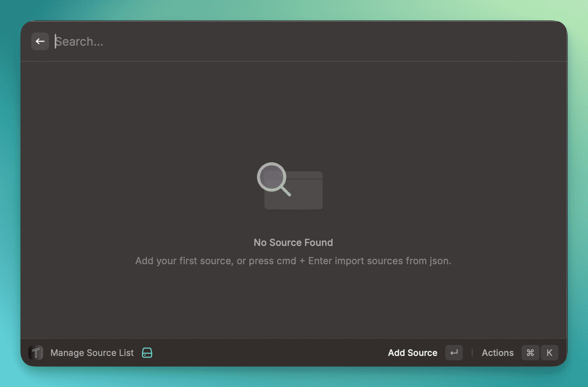
Task: Click the extension logo icon in footer
Action: tap(36, 353)
